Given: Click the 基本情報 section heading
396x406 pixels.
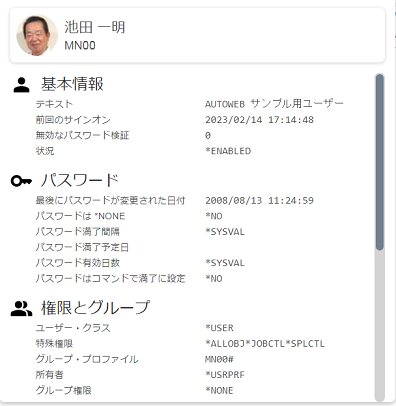Looking at the screenshot, I should click(x=72, y=84).
